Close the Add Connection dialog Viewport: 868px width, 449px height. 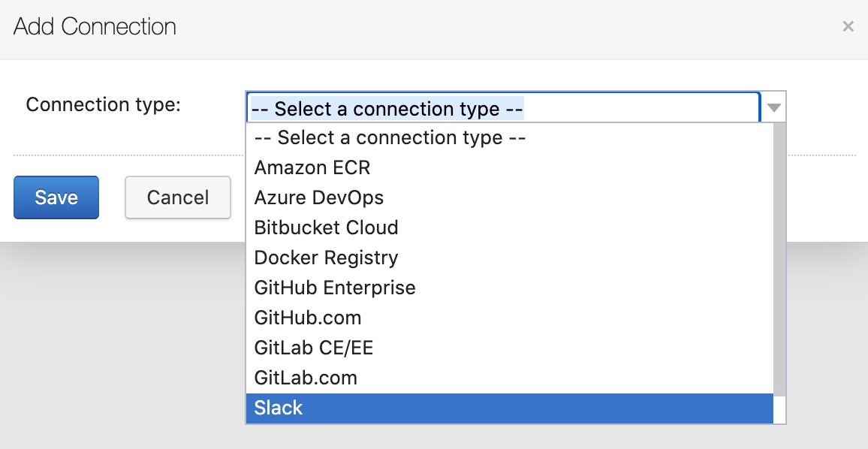pos(848,26)
